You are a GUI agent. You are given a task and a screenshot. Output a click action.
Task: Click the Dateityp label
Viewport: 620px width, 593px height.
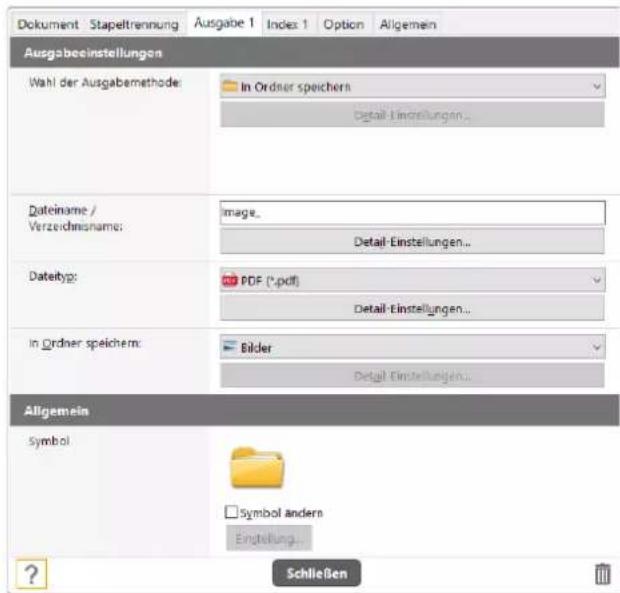(x=53, y=277)
